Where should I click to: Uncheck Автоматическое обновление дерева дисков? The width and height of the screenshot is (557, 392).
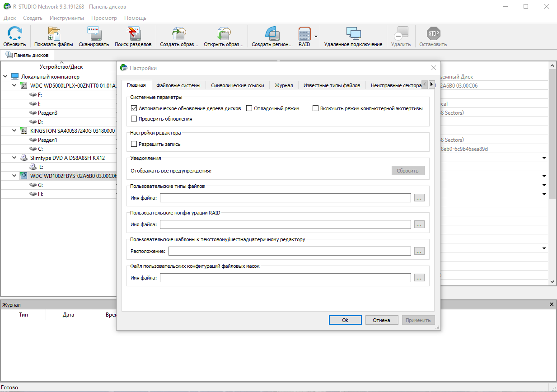pos(134,108)
